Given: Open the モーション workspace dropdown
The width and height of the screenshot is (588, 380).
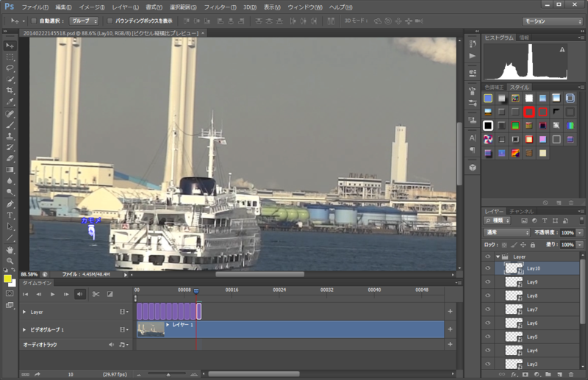Looking at the screenshot, I should (x=553, y=21).
